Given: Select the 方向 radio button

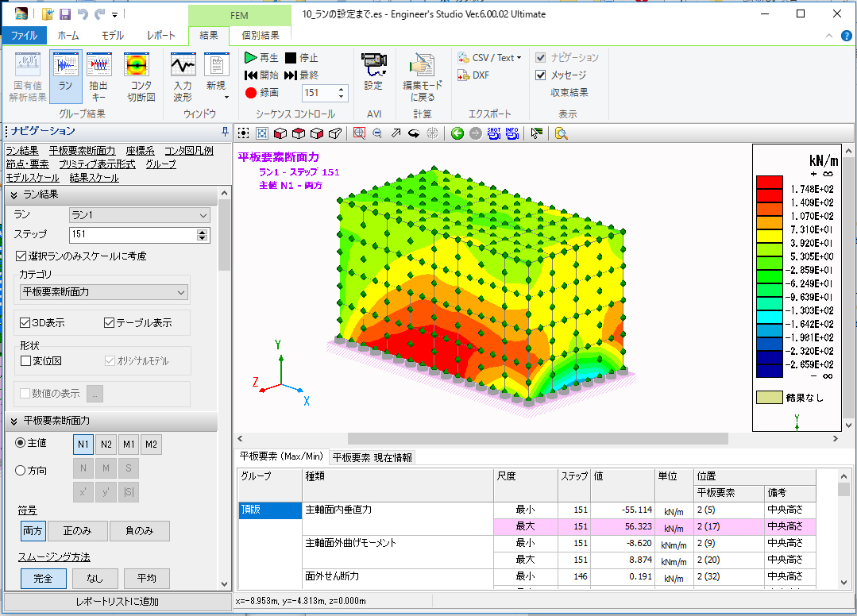Looking at the screenshot, I should point(20,470).
